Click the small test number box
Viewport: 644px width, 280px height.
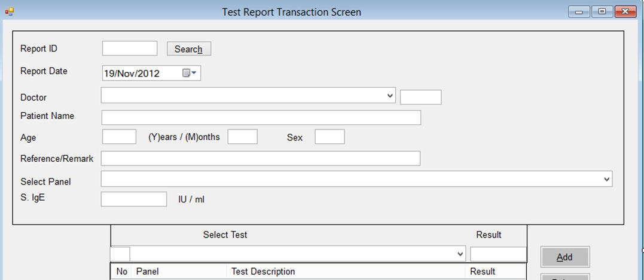[x=120, y=254]
